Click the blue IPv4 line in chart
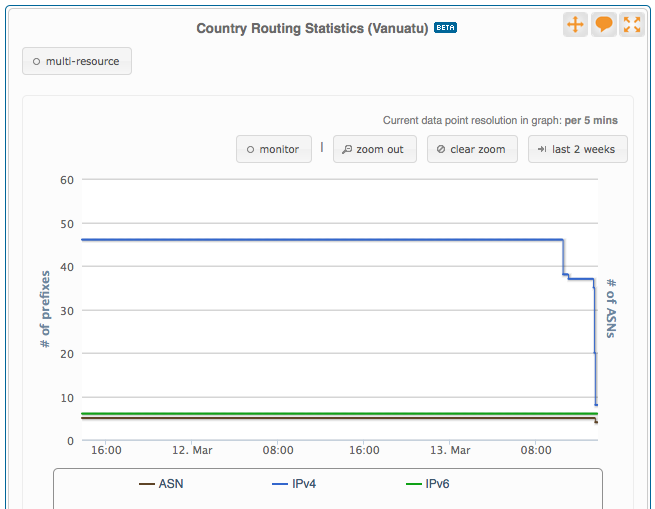This screenshot has width=655, height=509. (x=300, y=239)
